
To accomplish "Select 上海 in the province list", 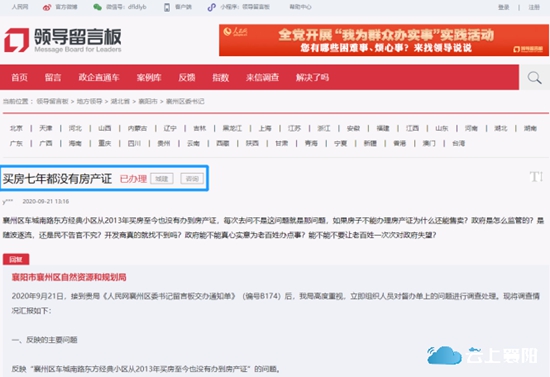I will [x=265, y=128].
